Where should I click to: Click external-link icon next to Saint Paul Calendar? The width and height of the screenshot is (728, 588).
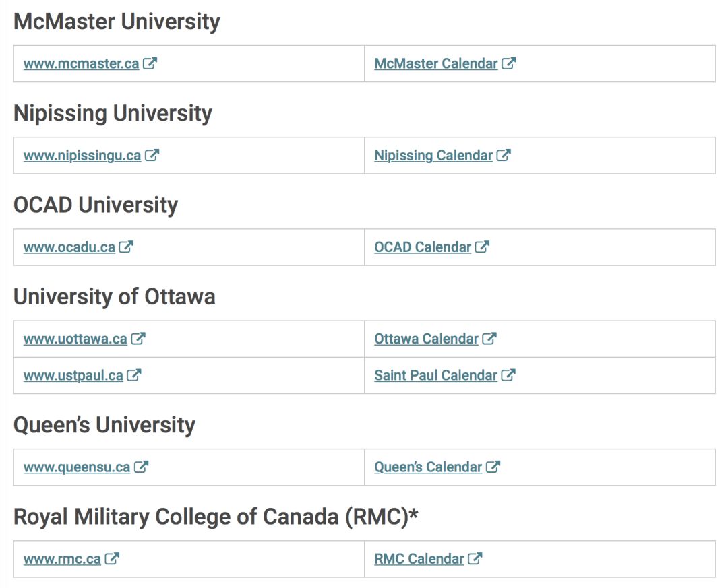(x=508, y=375)
